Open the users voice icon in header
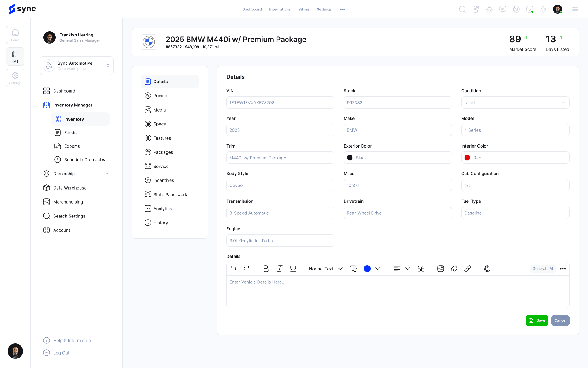 pyautogui.click(x=476, y=9)
